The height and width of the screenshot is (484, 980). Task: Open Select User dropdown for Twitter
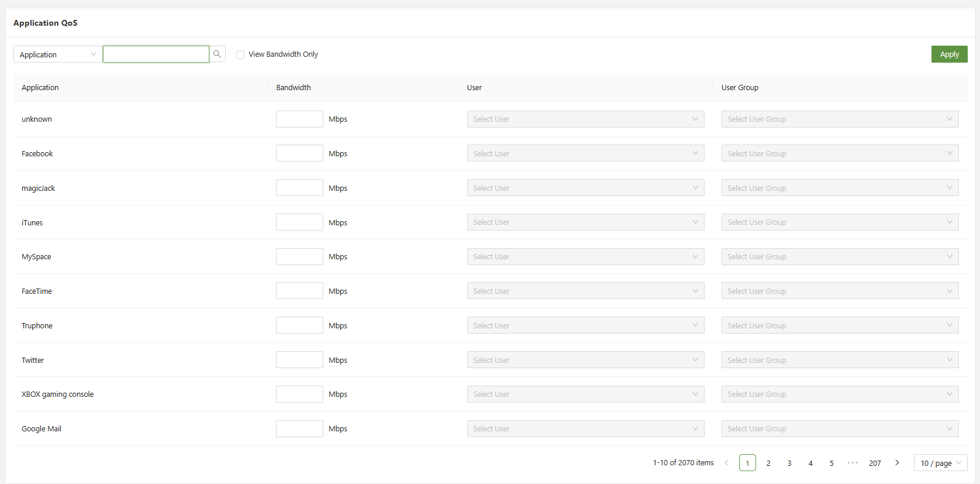(585, 360)
